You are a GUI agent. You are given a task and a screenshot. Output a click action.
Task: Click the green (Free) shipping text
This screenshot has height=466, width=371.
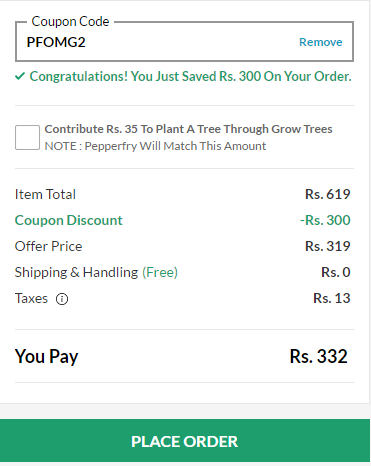point(160,272)
